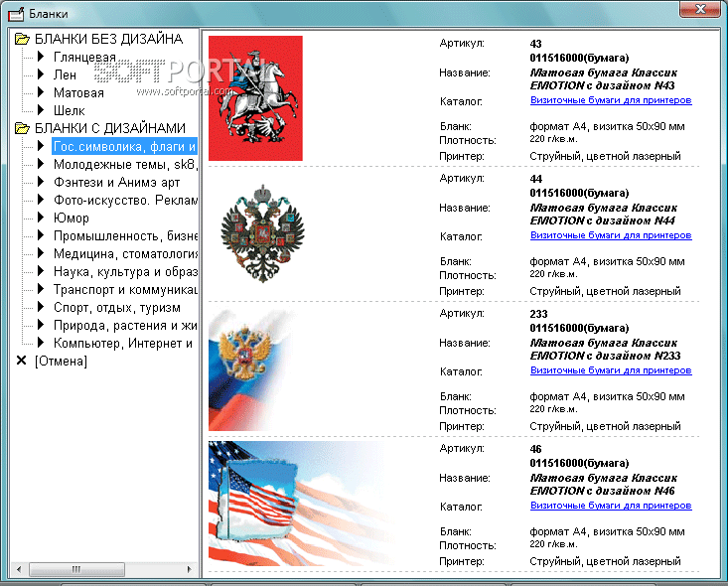Click the folder icon beside БЛАНКИ С ДИЗАЙНАМИ
The height and width of the screenshot is (586, 728).
coord(22,128)
